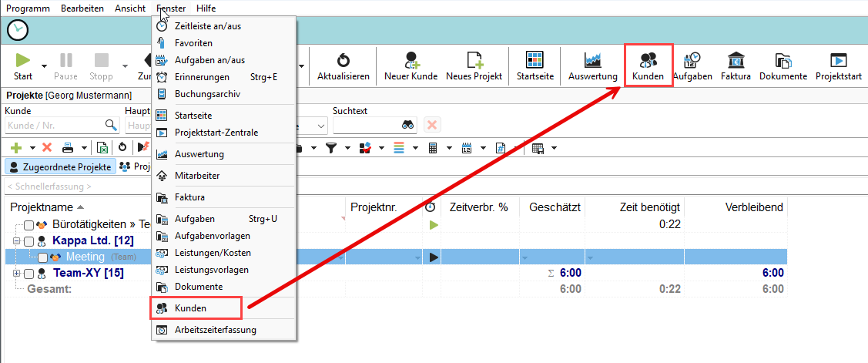The image size is (868, 363).
Task: Click into the Suchtext search field
Action: 364,125
